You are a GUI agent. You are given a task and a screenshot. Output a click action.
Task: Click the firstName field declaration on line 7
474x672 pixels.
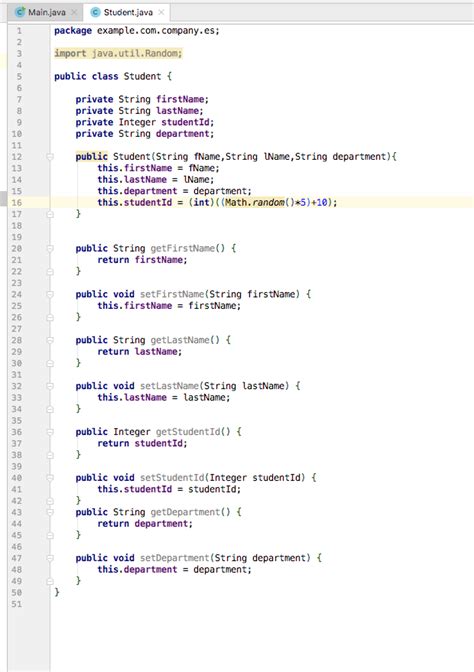pyautogui.click(x=142, y=99)
